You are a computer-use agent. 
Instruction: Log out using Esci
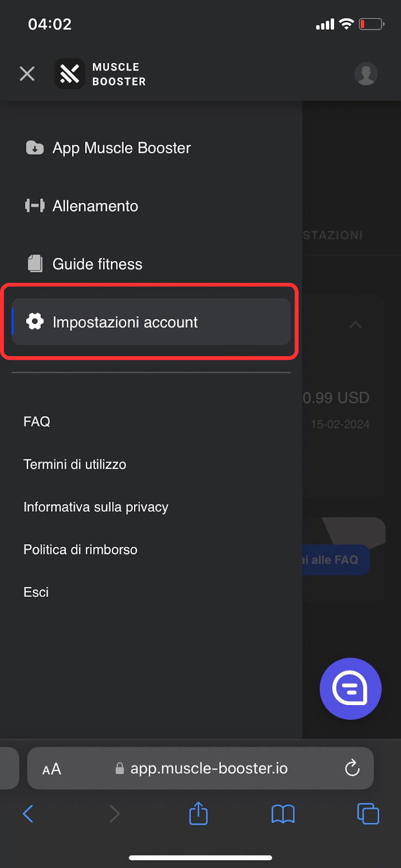coord(36,592)
